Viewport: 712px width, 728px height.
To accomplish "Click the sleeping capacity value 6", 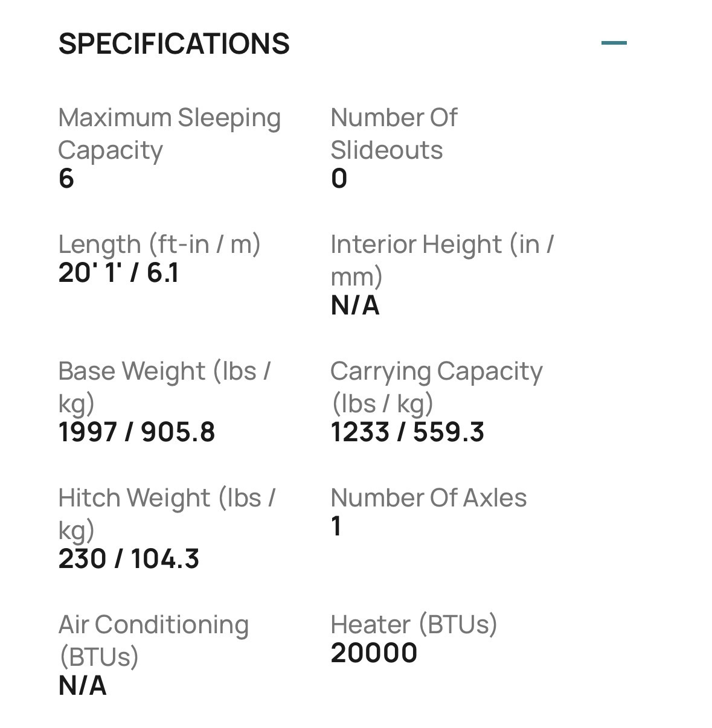I will click(66, 179).
